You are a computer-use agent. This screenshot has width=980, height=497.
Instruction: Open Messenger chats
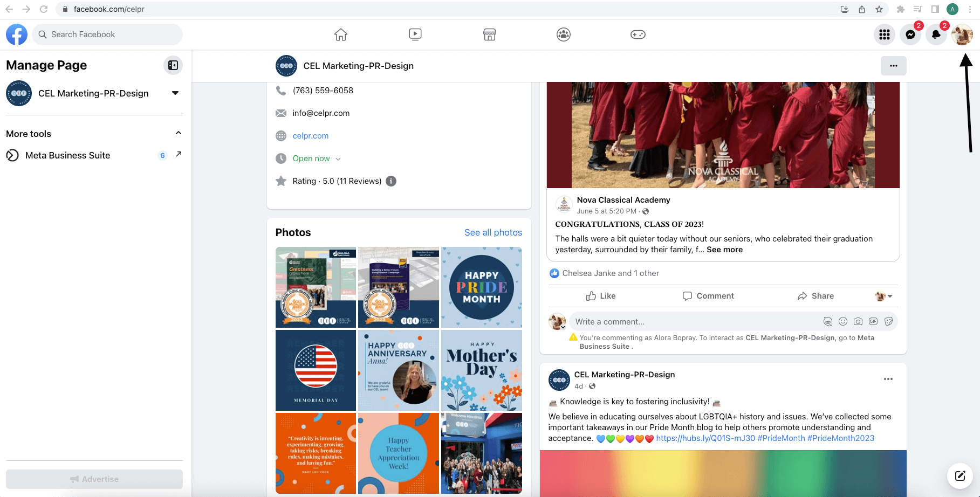click(910, 34)
